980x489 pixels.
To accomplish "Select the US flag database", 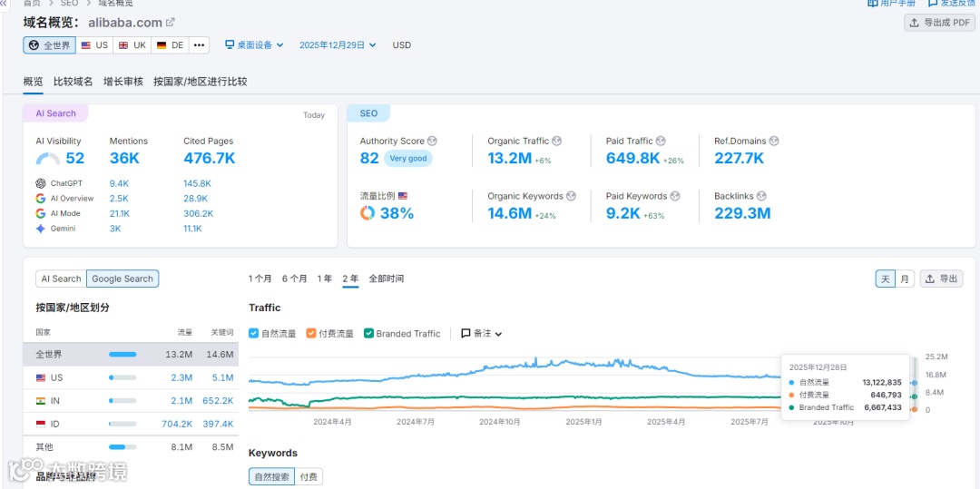I will pyautogui.click(x=94, y=45).
